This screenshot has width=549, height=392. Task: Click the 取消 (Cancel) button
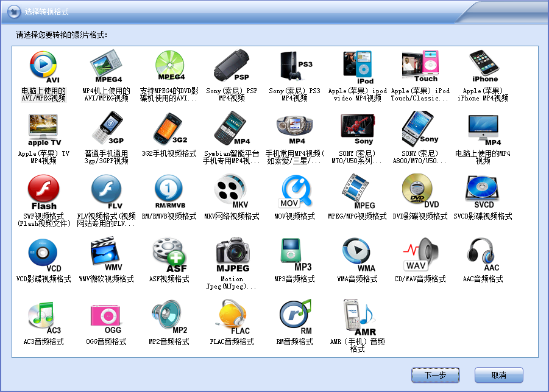tap(498, 375)
